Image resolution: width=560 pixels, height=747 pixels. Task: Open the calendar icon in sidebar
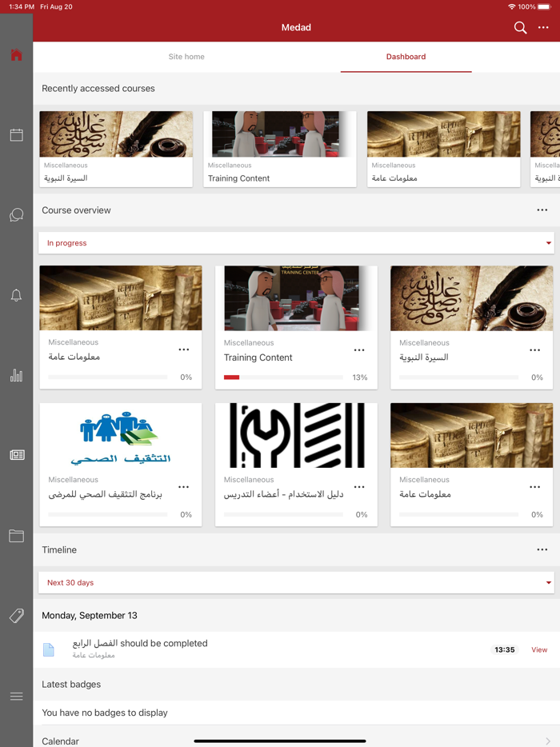16,135
